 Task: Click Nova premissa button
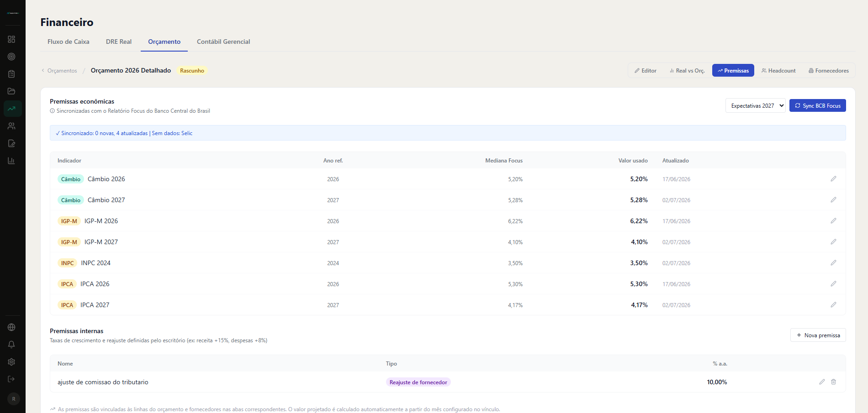point(818,335)
